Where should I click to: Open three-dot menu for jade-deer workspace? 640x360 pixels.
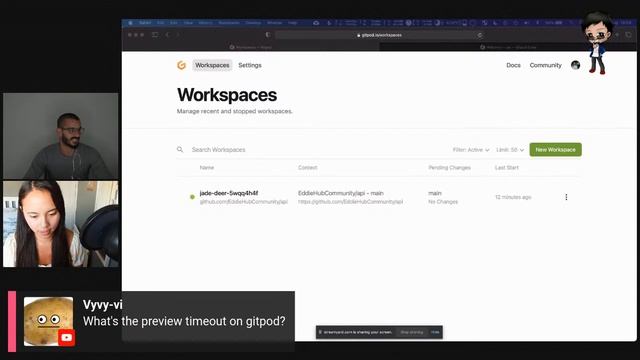coord(566,197)
